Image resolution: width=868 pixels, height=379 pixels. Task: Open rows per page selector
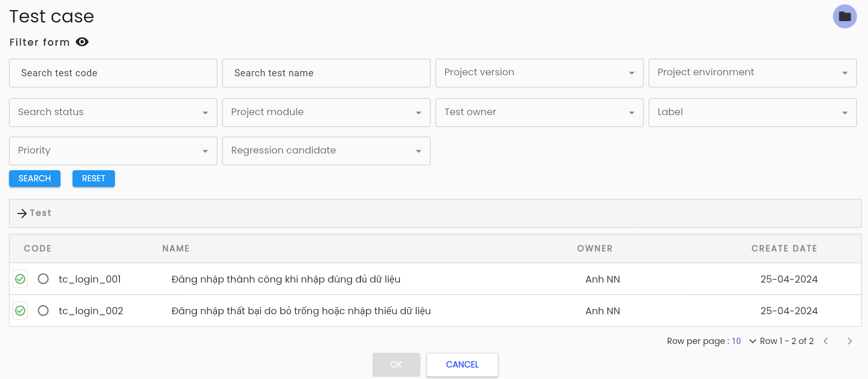tap(744, 341)
